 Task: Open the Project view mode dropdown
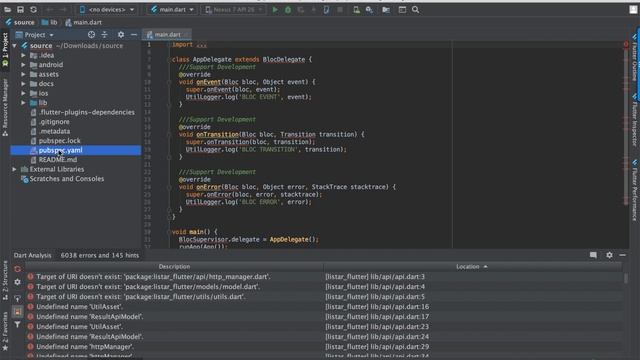[35, 35]
